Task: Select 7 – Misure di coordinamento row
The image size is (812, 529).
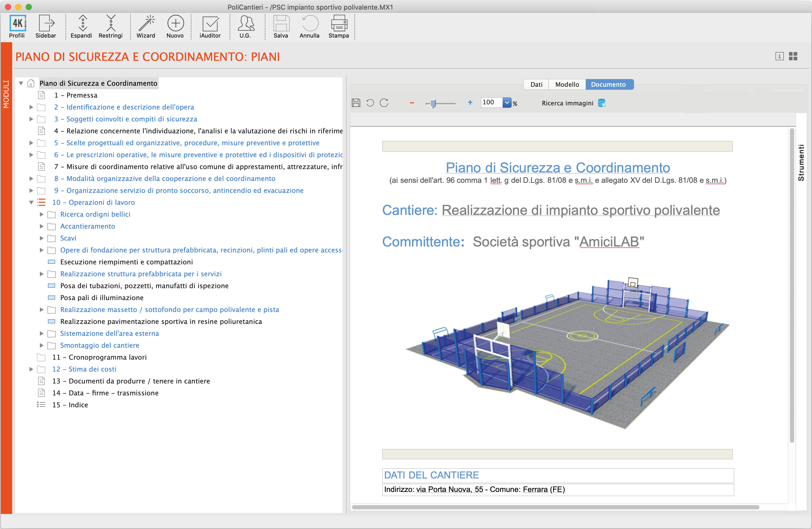Action: coord(198,166)
